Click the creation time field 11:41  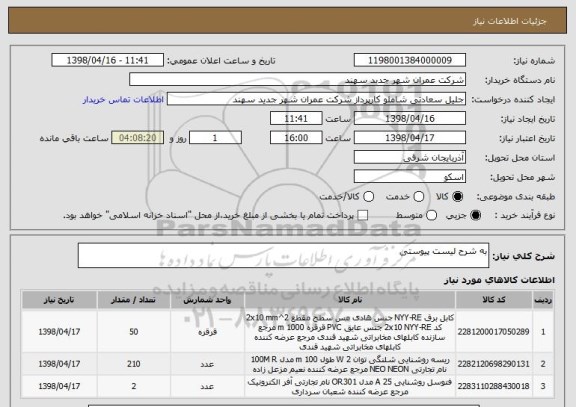pyautogui.click(x=296, y=119)
